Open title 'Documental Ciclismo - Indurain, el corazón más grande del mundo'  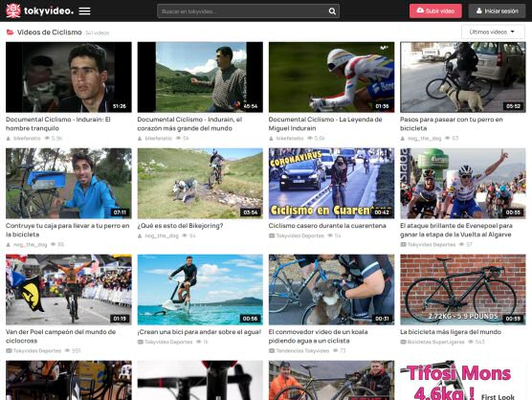point(189,123)
